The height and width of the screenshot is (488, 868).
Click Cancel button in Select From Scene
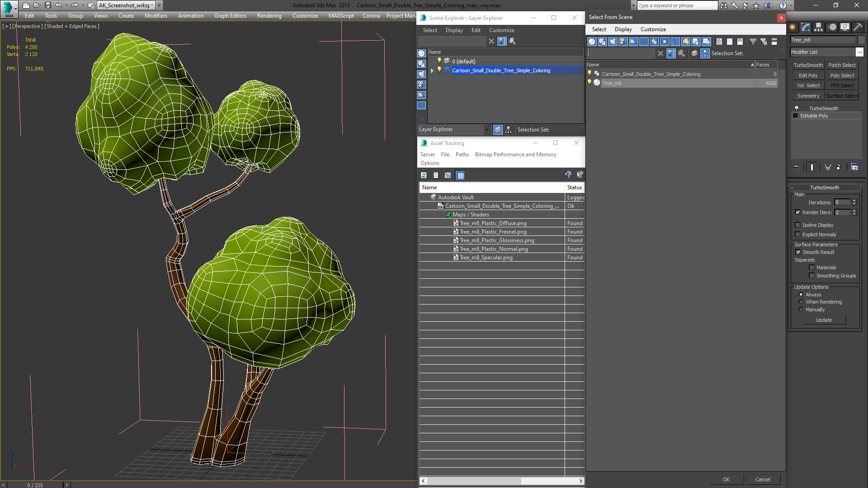(763, 479)
